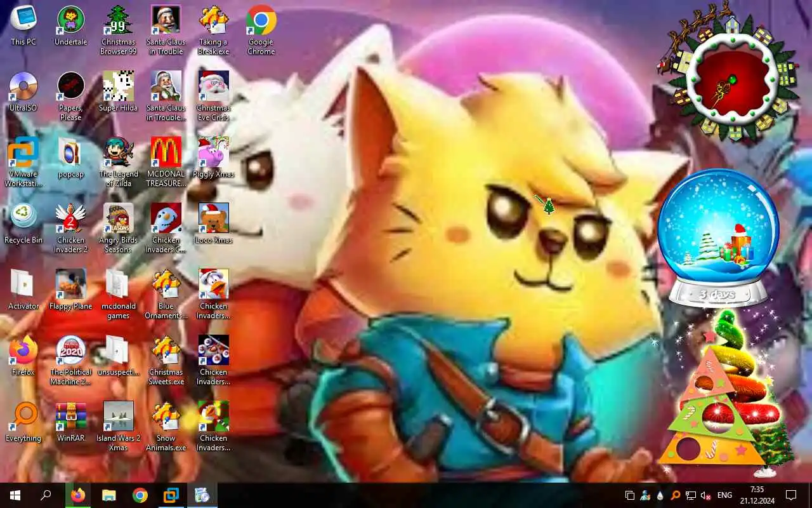Viewport: 812px width, 508px height.
Task: Select the Super Hilda icon
Action: (x=119, y=93)
